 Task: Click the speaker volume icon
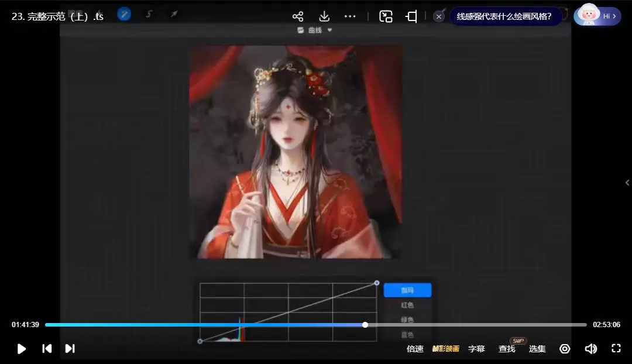click(x=591, y=349)
